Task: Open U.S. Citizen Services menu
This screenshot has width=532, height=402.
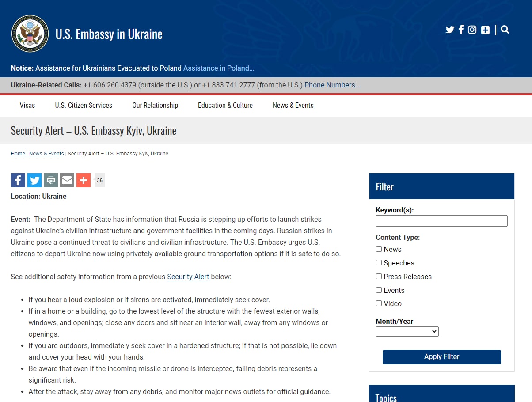Action: pyautogui.click(x=84, y=105)
